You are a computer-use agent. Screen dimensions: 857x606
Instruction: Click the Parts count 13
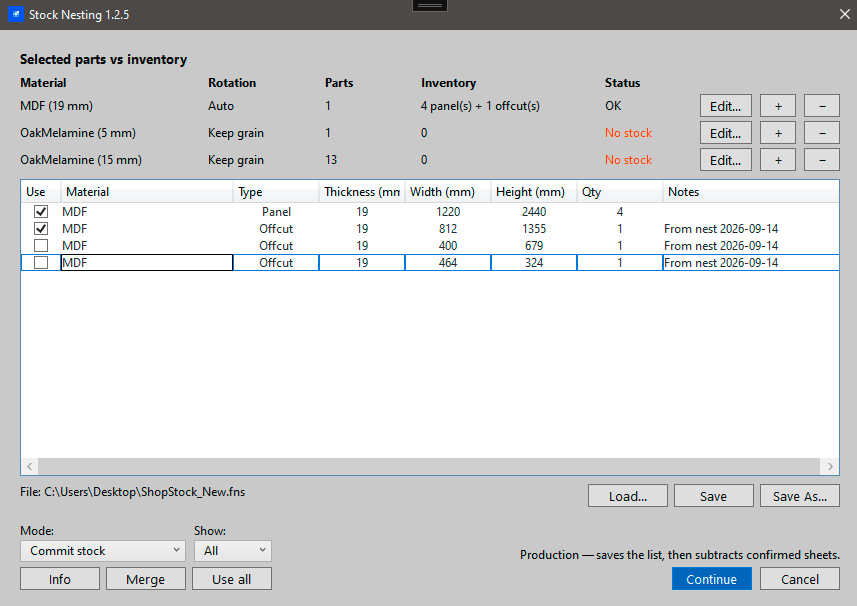[x=331, y=160]
